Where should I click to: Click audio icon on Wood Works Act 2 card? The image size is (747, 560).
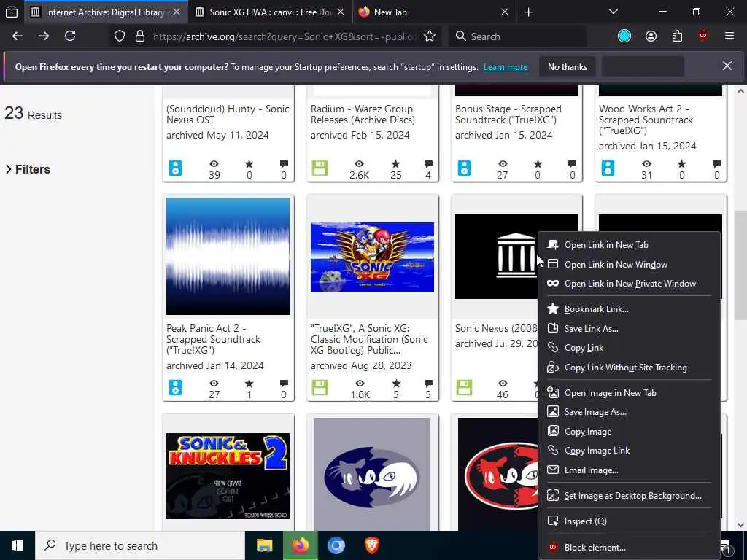point(608,168)
